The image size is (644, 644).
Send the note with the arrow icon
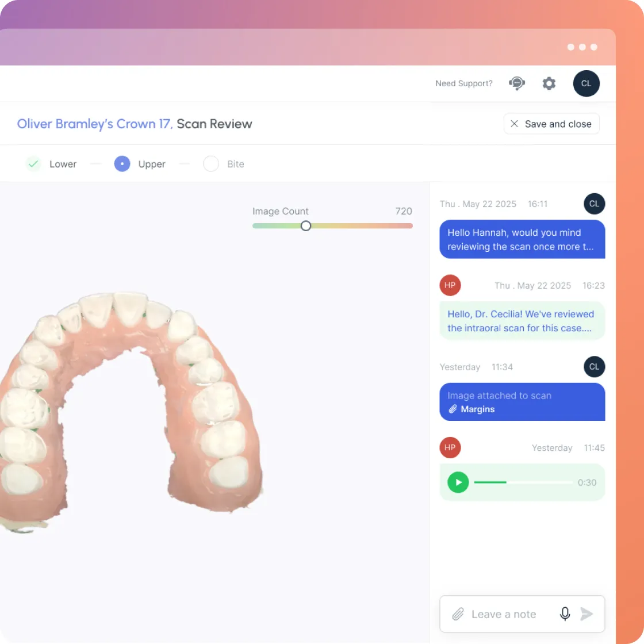tap(586, 614)
